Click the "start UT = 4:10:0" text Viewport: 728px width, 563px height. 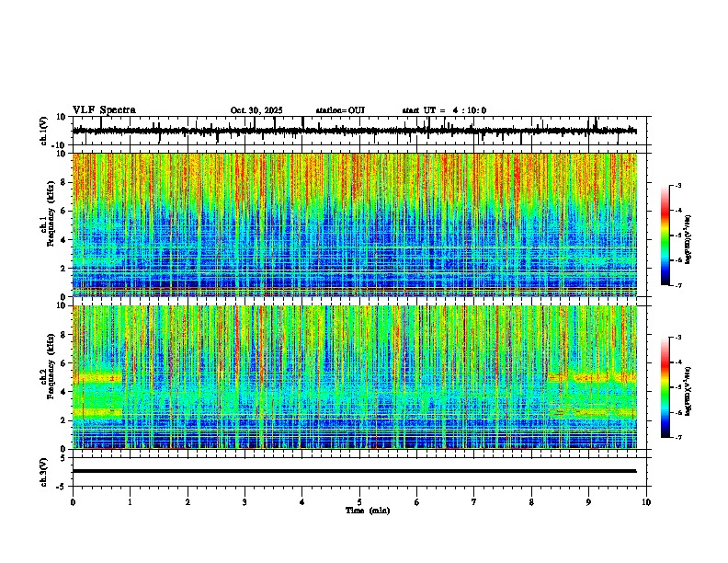pyautogui.click(x=444, y=110)
